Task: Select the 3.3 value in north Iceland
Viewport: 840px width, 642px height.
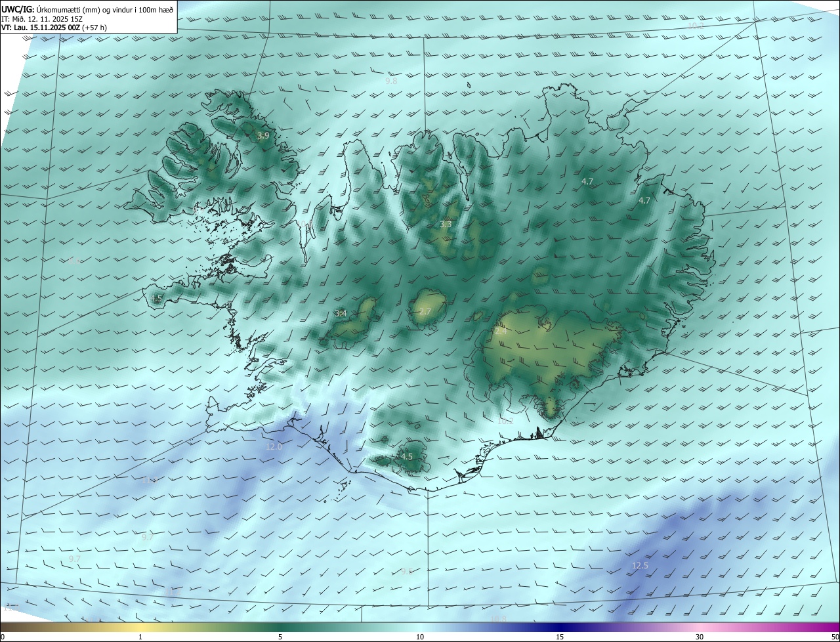Action: pyautogui.click(x=446, y=225)
